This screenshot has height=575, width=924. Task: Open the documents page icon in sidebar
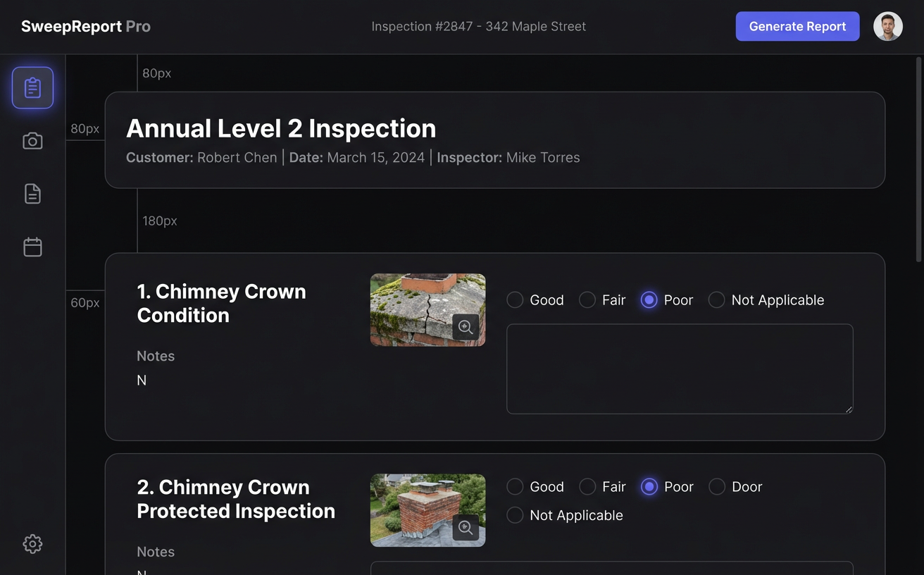tap(32, 193)
